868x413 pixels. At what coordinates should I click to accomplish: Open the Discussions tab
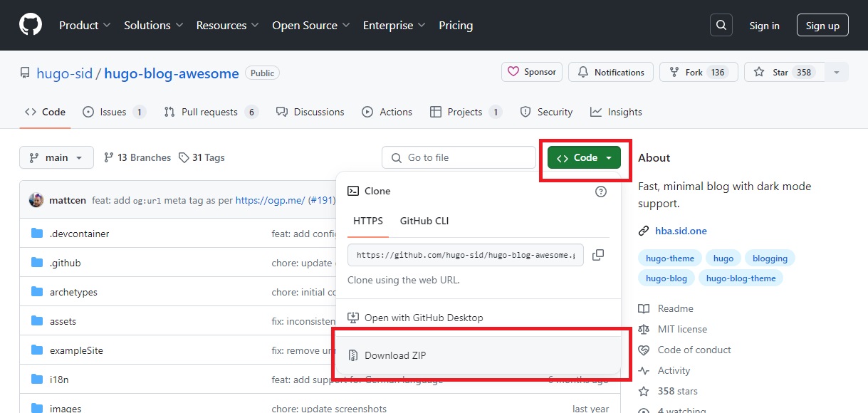[310, 112]
